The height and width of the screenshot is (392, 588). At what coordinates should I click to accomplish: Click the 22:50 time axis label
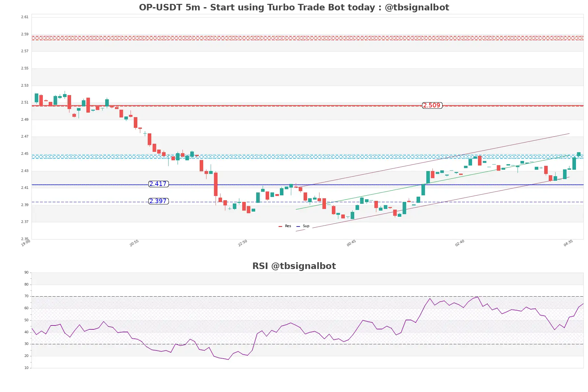[x=243, y=243]
